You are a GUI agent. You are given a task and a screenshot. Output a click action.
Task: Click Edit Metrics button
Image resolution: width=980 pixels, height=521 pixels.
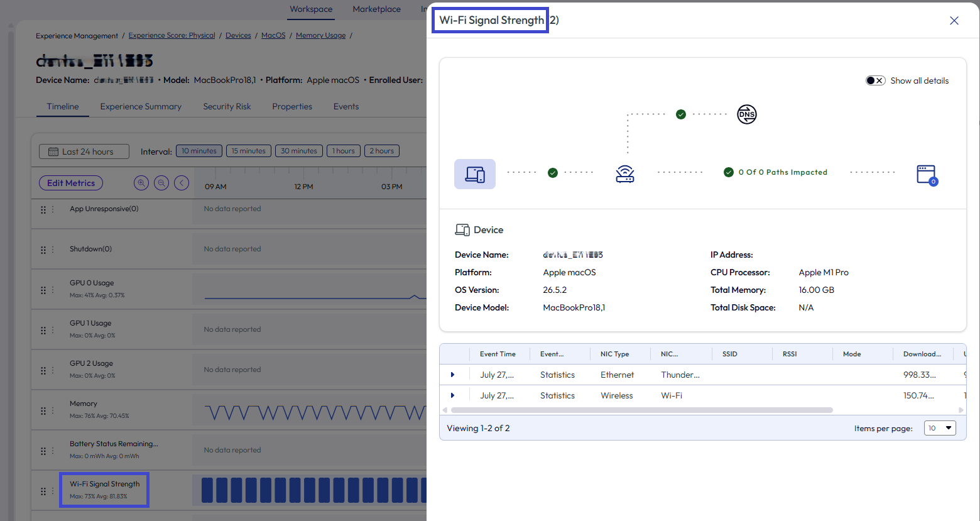tap(71, 183)
